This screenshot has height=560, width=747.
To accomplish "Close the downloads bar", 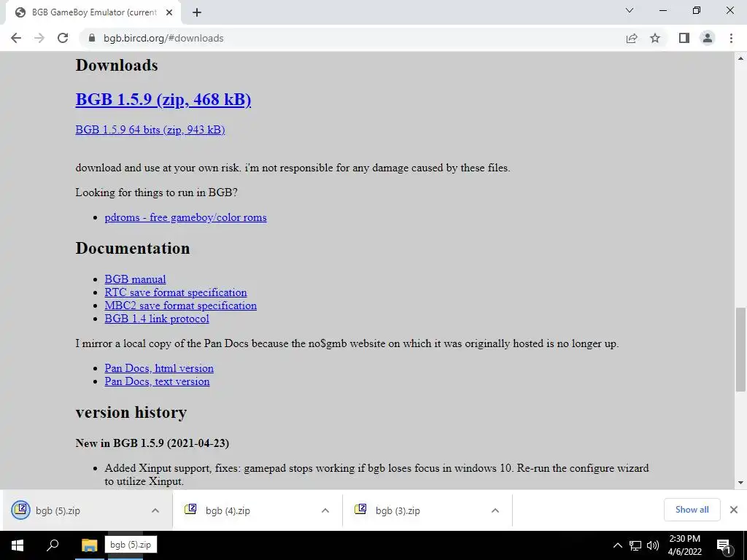I will (734, 510).
